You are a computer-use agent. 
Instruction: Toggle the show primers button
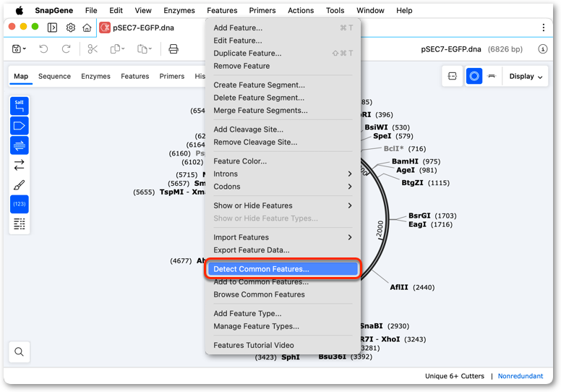[x=20, y=145]
